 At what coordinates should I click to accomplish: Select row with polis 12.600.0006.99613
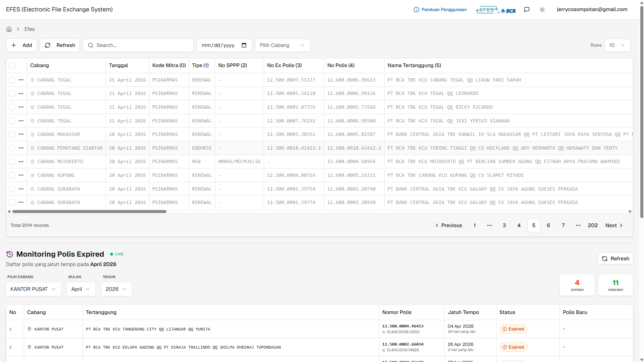click(12, 80)
